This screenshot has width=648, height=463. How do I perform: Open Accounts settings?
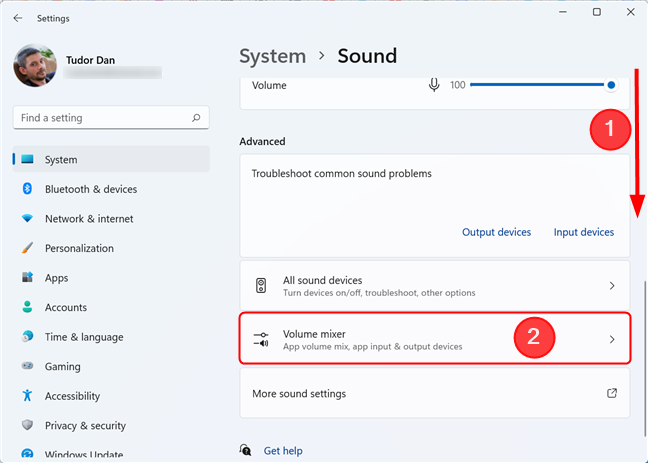[x=111, y=307]
